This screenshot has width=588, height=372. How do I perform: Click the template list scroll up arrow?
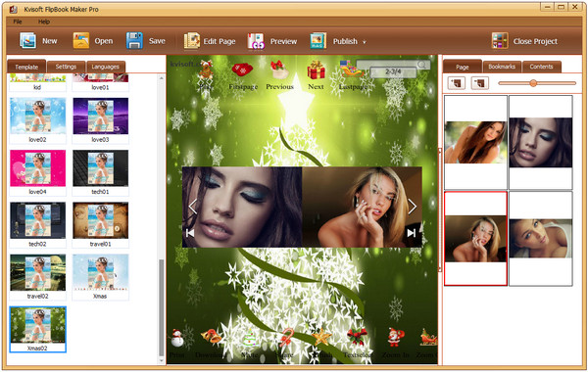coord(162,78)
